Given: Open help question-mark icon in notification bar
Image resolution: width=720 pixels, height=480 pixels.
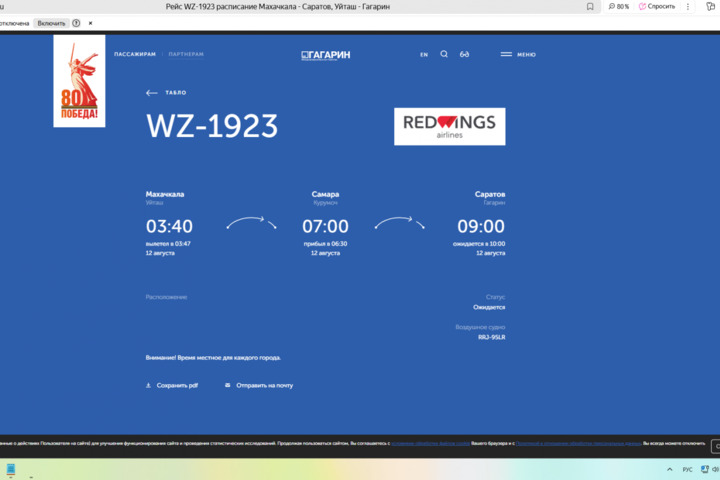Looking at the screenshot, I should pos(76,23).
